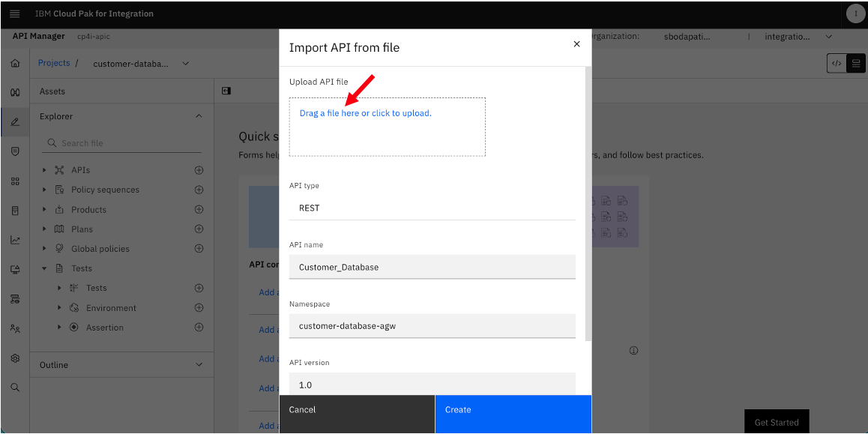Open the binoculars discover sidebar icon

[15, 92]
